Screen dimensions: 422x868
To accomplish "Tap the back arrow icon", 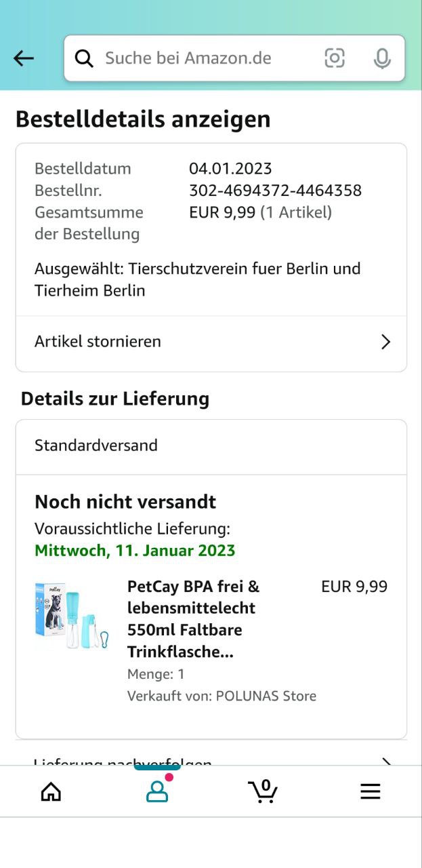I will tap(24, 58).
